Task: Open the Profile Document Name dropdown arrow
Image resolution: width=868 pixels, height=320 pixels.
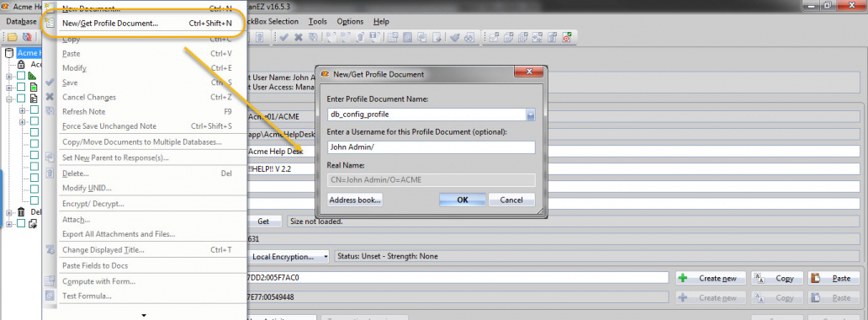Action: pos(531,115)
